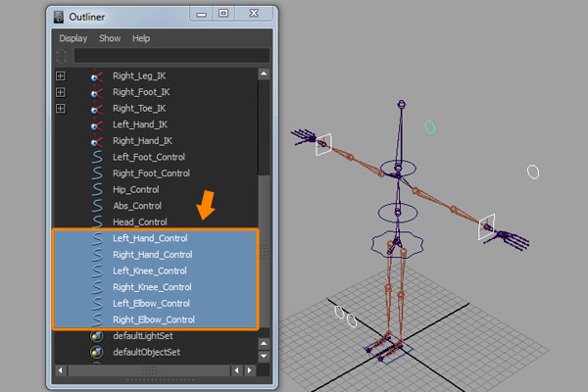Click the IK handle icon beside Right_Leg_IK

(x=96, y=76)
